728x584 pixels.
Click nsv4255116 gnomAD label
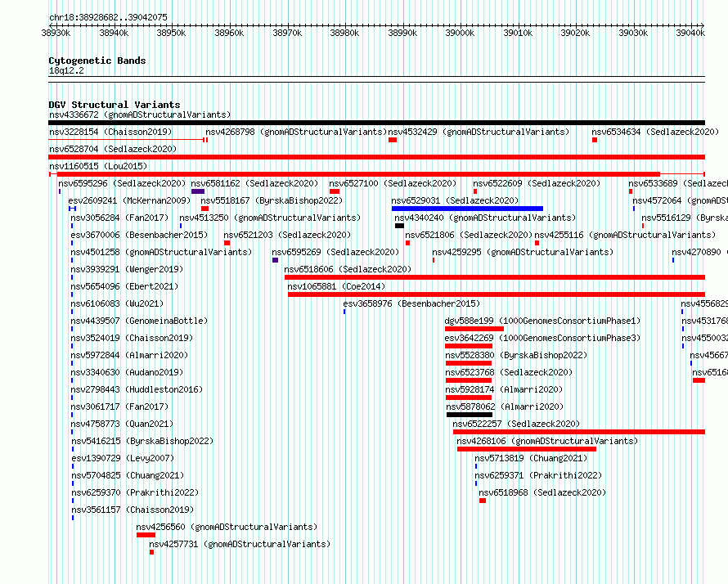coord(626,235)
